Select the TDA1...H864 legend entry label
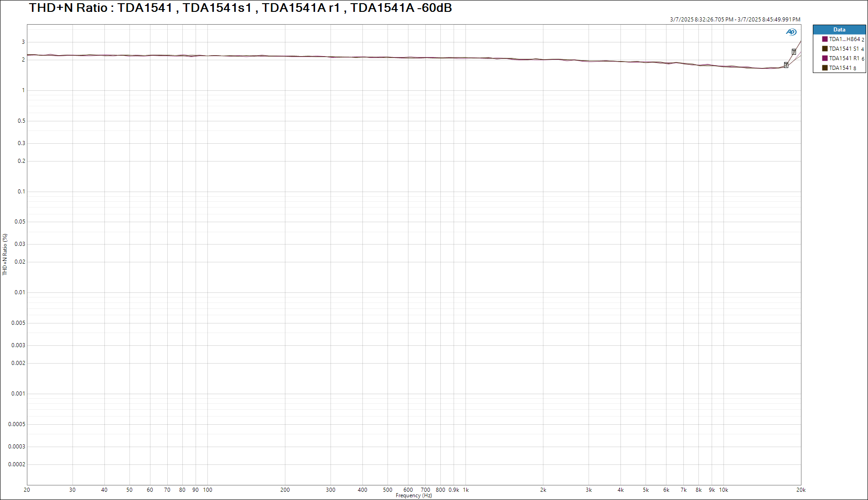 tap(844, 39)
